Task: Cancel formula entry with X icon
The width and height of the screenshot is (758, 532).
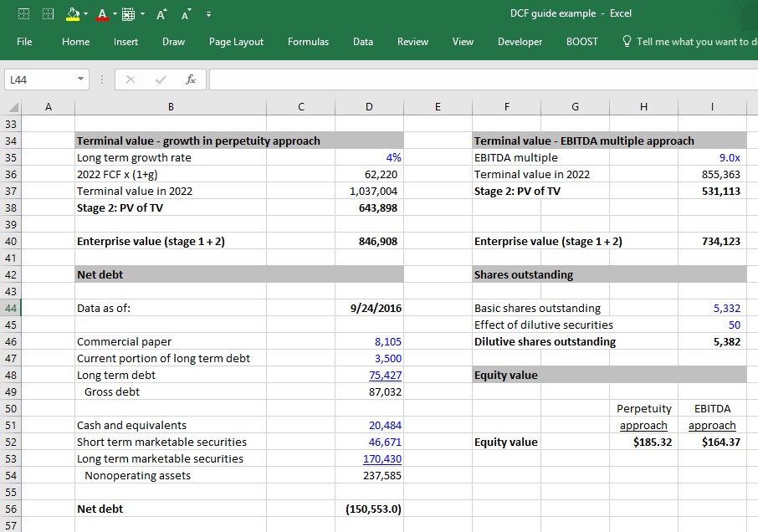Action: [x=131, y=79]
